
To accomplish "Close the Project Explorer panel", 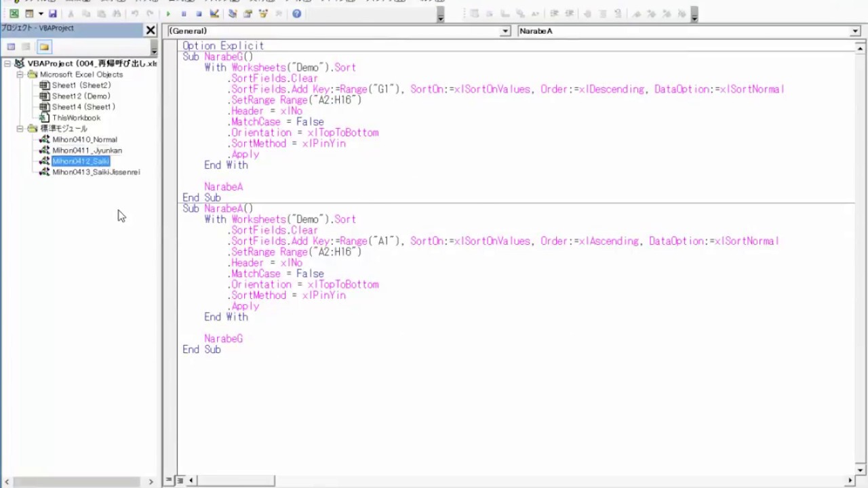I will (x=151, y=30).
